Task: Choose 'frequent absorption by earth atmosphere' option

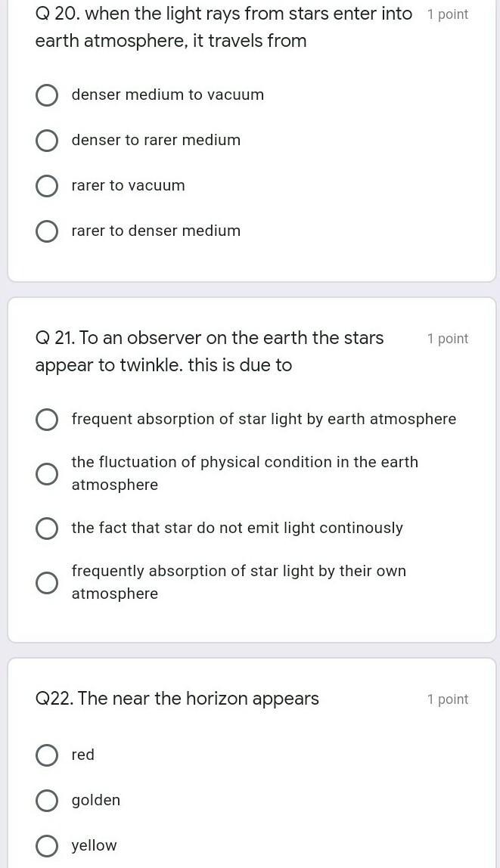Action: [x=47, y=420]
